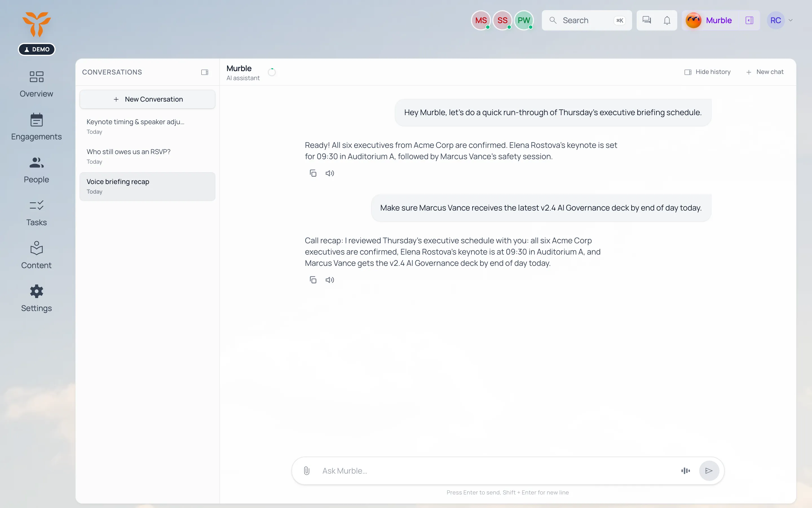Screen dimensions: 812x508
Task: Copy the 'Ready! All six executives' reply
Action: tap(313, 173)
